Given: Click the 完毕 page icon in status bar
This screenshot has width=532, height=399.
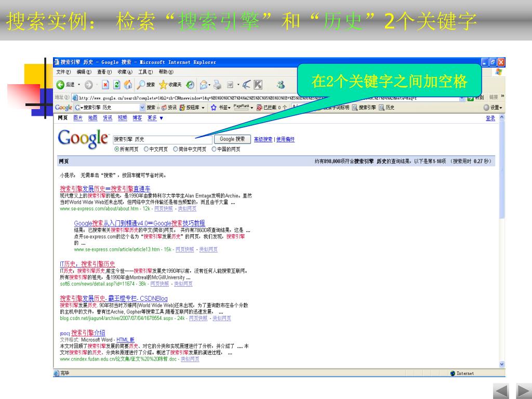Looking at the screenshot, I should tap(56, 373).
